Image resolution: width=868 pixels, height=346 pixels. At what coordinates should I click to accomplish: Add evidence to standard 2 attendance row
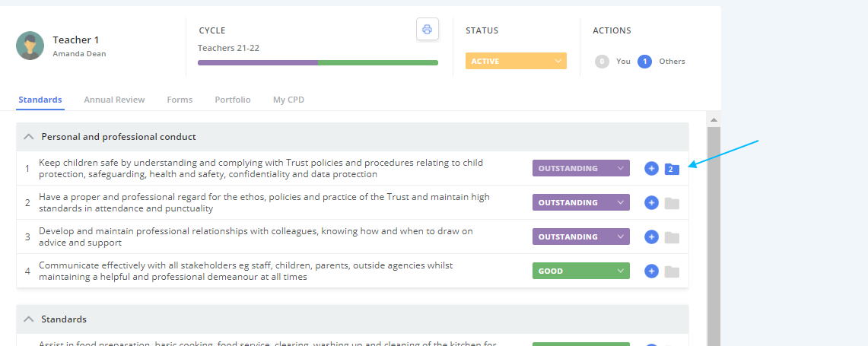[x=651, y=202]
